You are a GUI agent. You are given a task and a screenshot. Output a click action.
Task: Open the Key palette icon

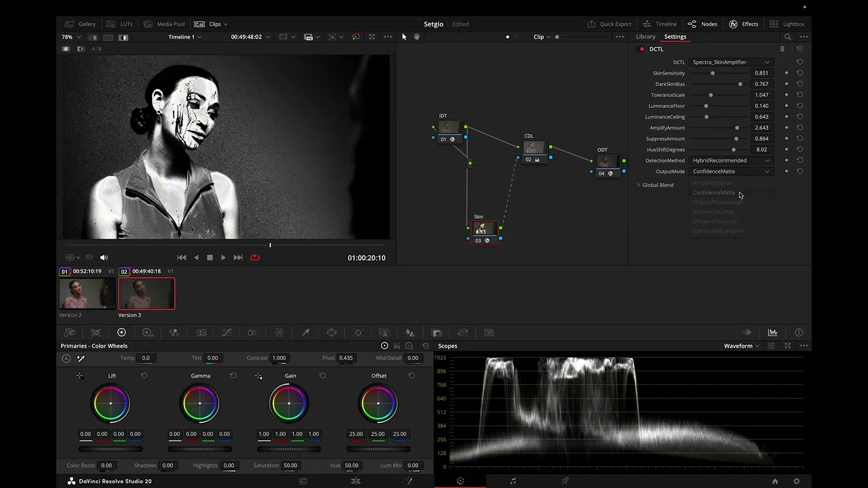(437, 333)
